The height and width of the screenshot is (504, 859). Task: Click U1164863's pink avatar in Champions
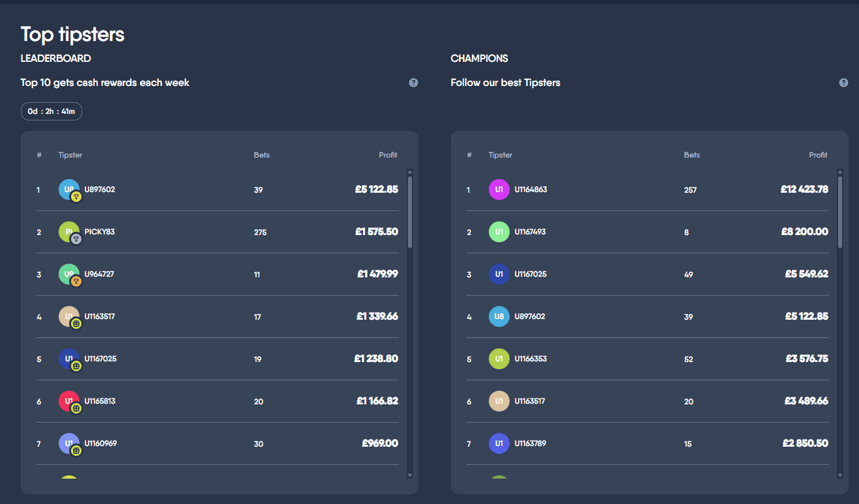click(499, 190)
